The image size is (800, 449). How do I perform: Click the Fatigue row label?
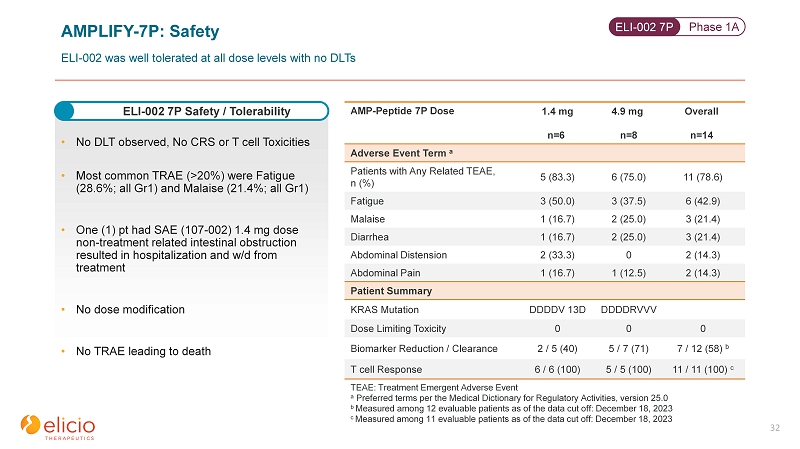point(367,201)
